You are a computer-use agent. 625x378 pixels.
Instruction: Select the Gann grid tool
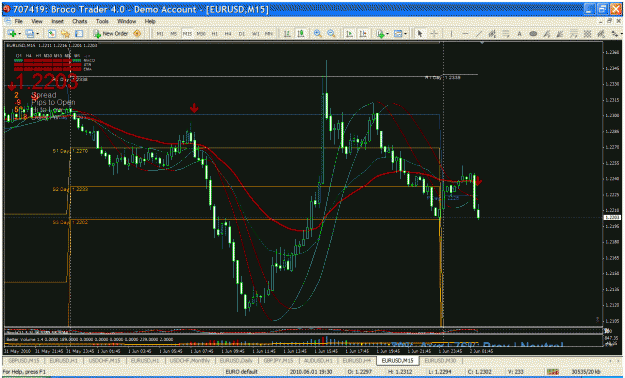[588, 34]
